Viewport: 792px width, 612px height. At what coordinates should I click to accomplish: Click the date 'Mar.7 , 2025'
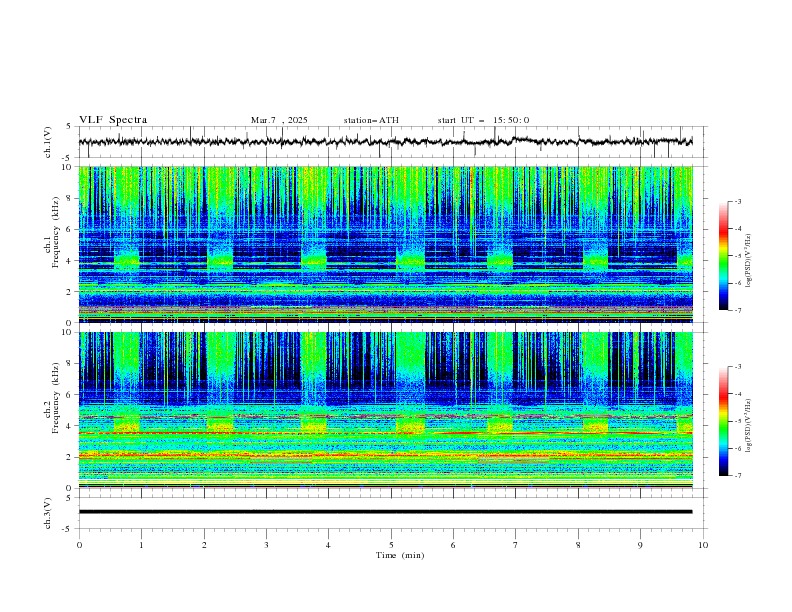coord(279,120)
